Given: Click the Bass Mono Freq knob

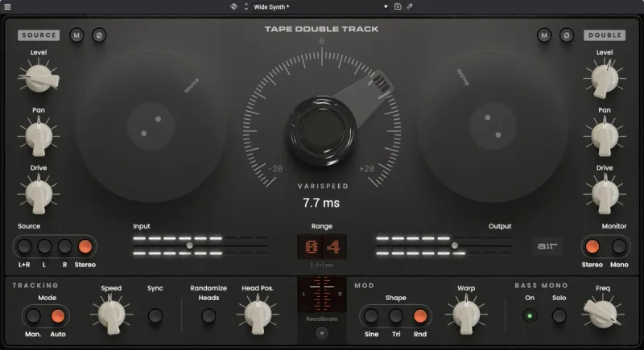Looking at the screenshot, I should click(x=603, y=314).
